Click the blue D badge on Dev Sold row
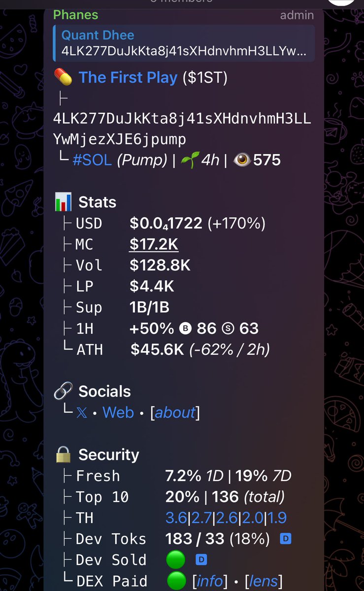Image resolution: width=364 pixels, height=591 pixels. [x=200, y=559]
